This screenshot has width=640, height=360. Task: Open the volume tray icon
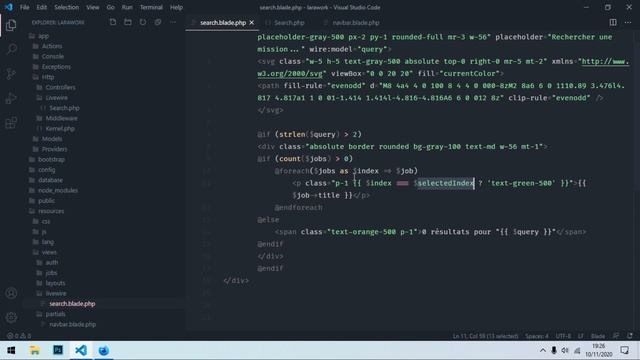pos(565,350)
